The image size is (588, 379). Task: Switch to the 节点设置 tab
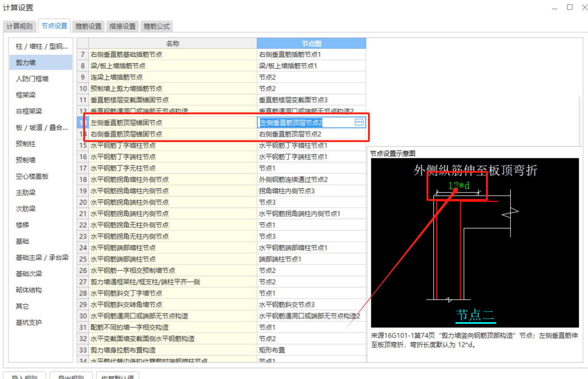pyautogui.click(x=54, y=26)
